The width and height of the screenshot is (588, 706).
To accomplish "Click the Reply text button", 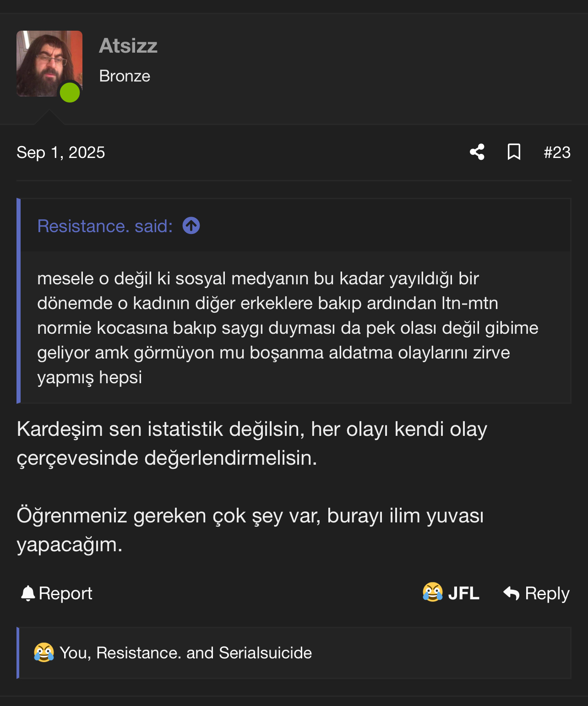I will 547,593.
